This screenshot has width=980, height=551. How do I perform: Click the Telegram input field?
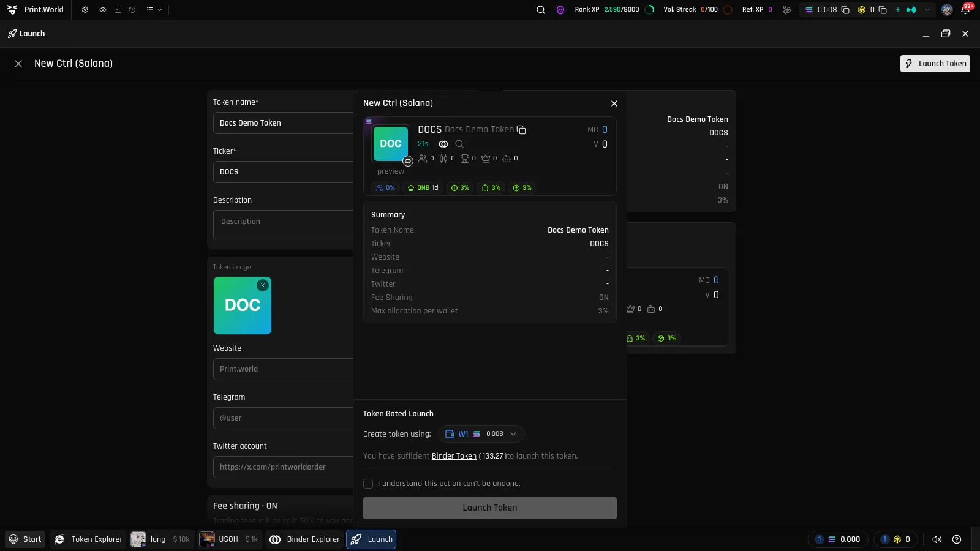[283, 418]
